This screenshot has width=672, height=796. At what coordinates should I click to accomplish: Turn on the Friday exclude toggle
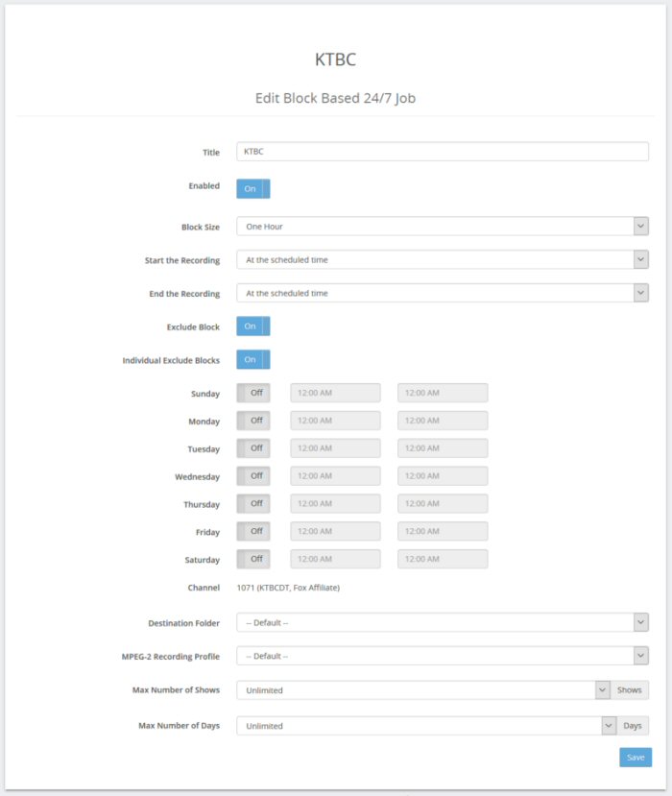pyautogui.click(x=253, y=531)
